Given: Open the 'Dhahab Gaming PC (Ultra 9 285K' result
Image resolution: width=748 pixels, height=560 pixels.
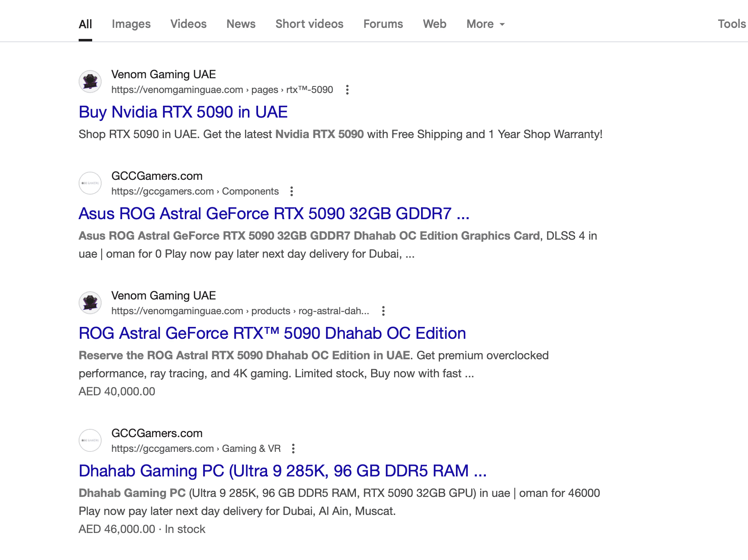Looking at the screenshot, I should [283, 471].
